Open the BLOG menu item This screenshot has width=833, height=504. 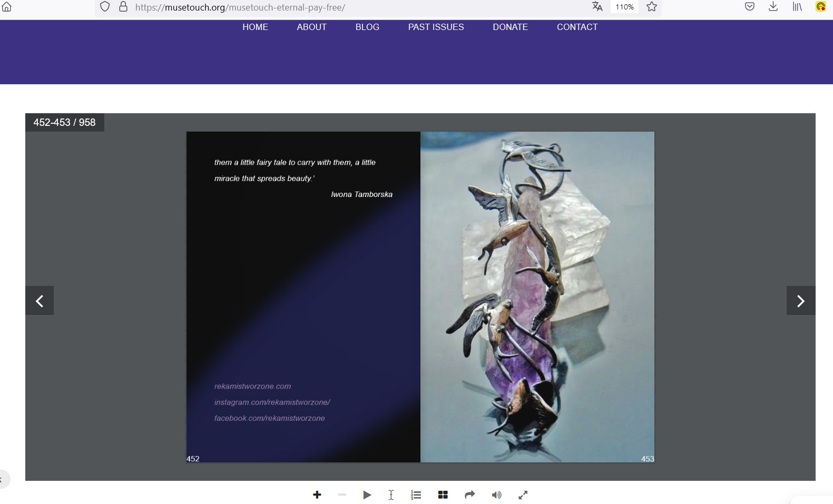coord(367,27)
